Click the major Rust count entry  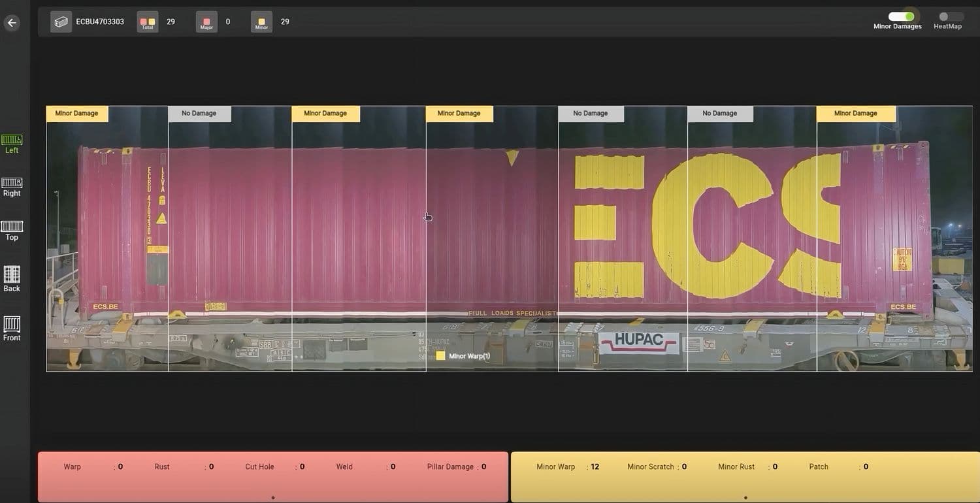click(x=184, y=467)
